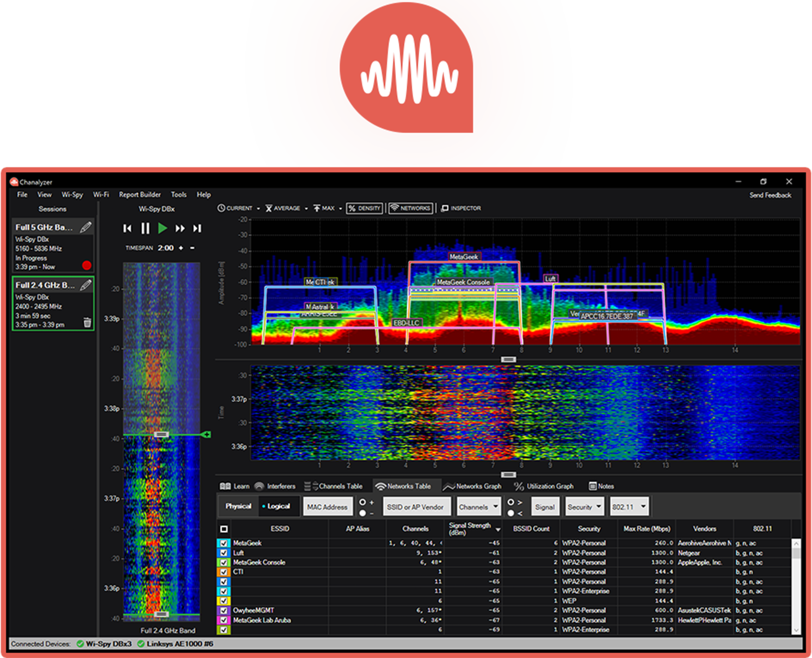Stop recording with the red record button
Image resolution: width=812 pixels, height=658 pixels.
point(86,265)
